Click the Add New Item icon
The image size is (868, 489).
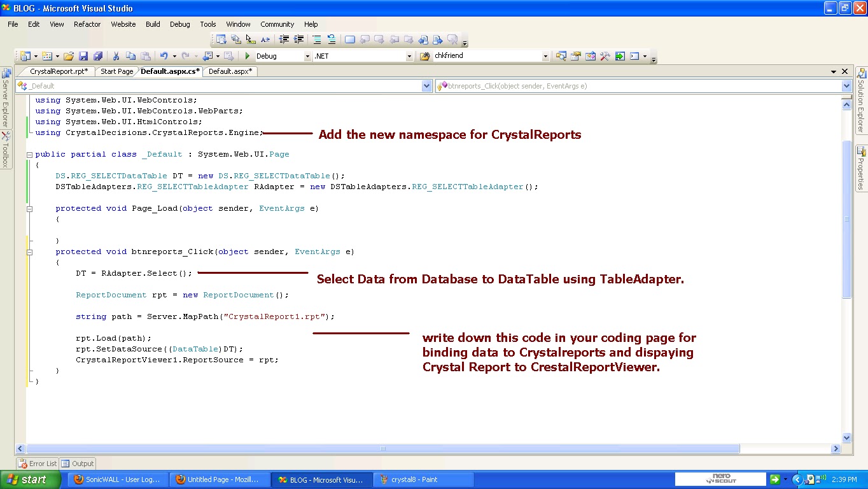pos(47,56)
